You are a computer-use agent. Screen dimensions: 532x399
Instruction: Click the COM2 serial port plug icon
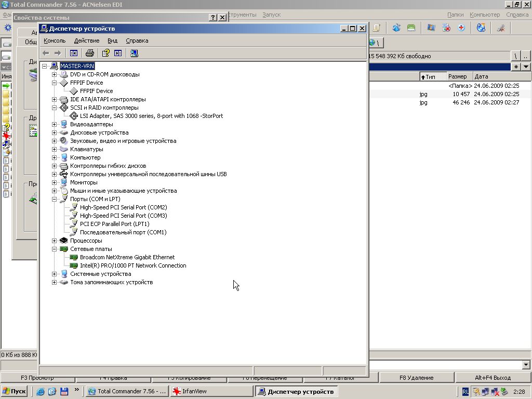click(x=74, y=207)
